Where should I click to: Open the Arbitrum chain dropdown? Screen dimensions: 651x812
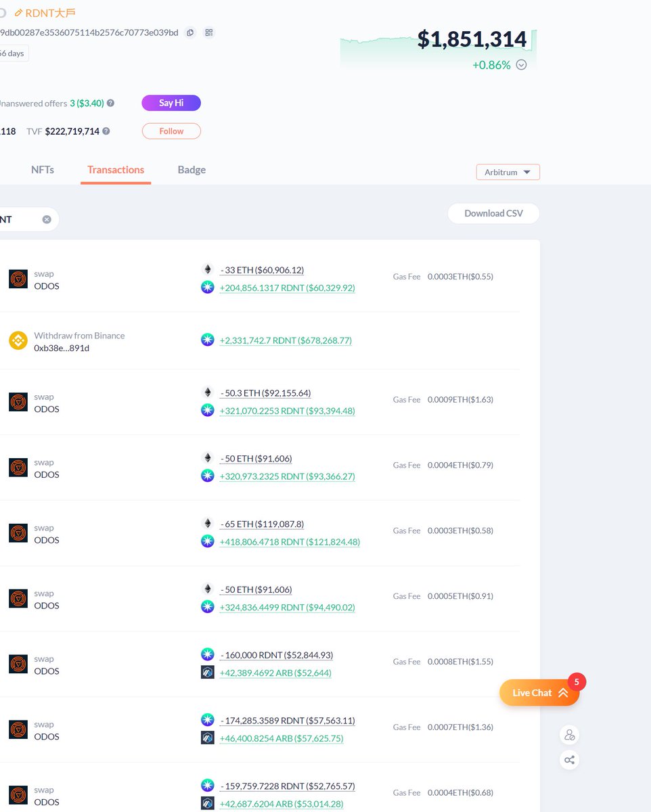pyautogui.click(x=508, y=172)
